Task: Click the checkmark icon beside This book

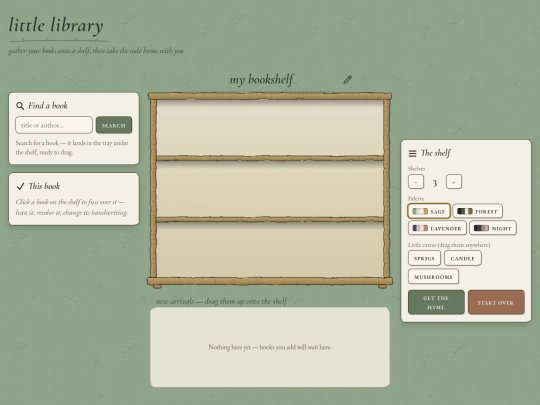Action: pos(20,186)
